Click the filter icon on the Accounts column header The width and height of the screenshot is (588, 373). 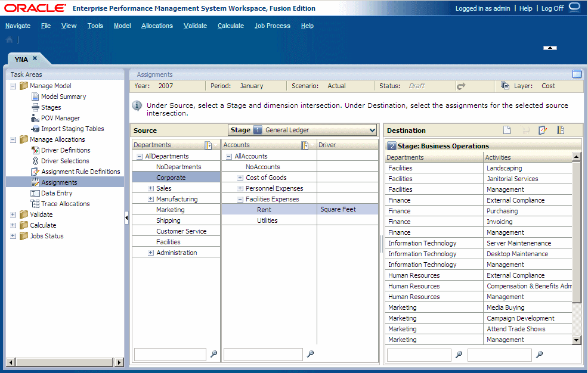click(x=306, y=144)
